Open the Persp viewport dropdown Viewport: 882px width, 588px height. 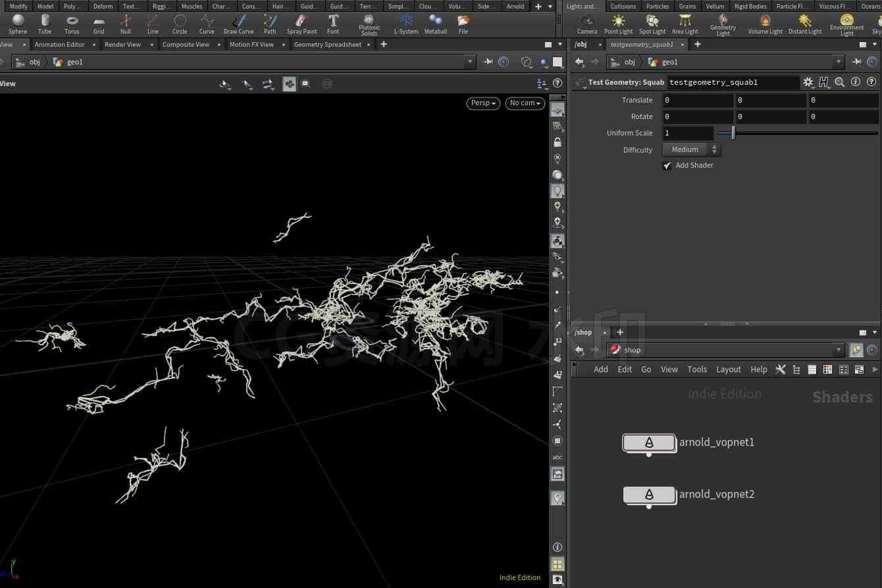(x=483, y=103)
